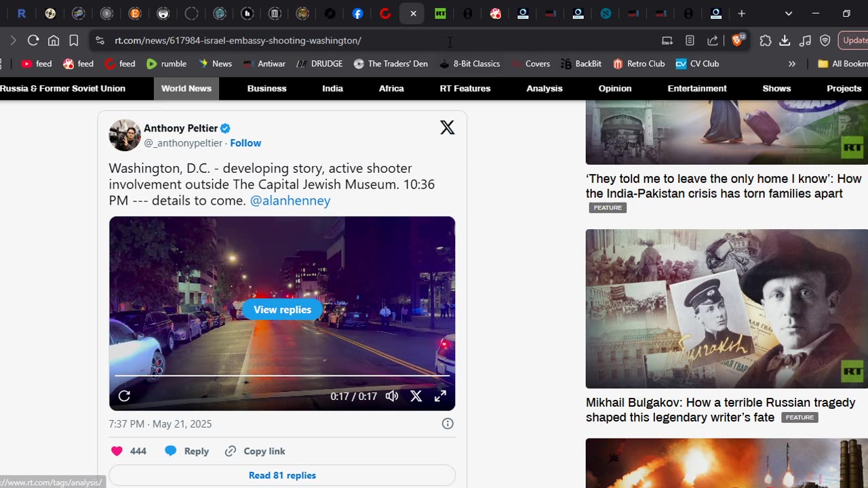Open the browser downloads icon
Screen dimensions: 868x488
pos(785,41)
